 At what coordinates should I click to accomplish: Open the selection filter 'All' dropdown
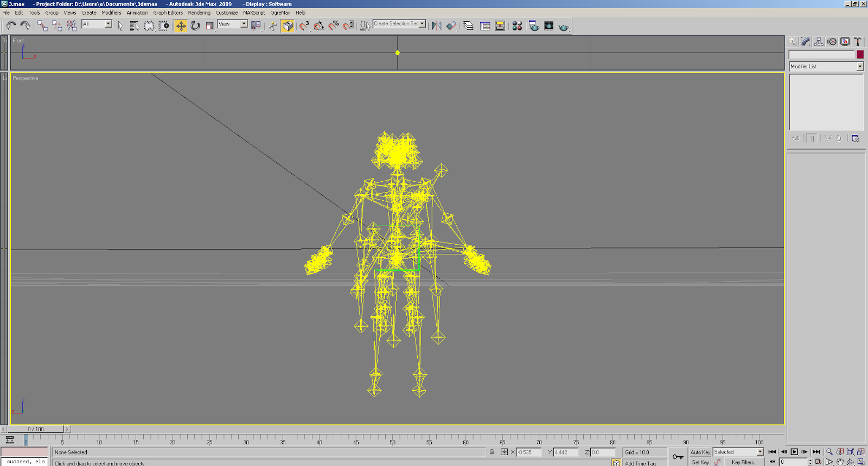click(108, 24)
